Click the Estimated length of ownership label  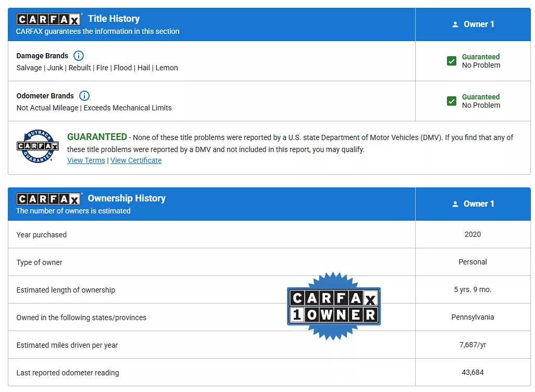click(66, 290)
